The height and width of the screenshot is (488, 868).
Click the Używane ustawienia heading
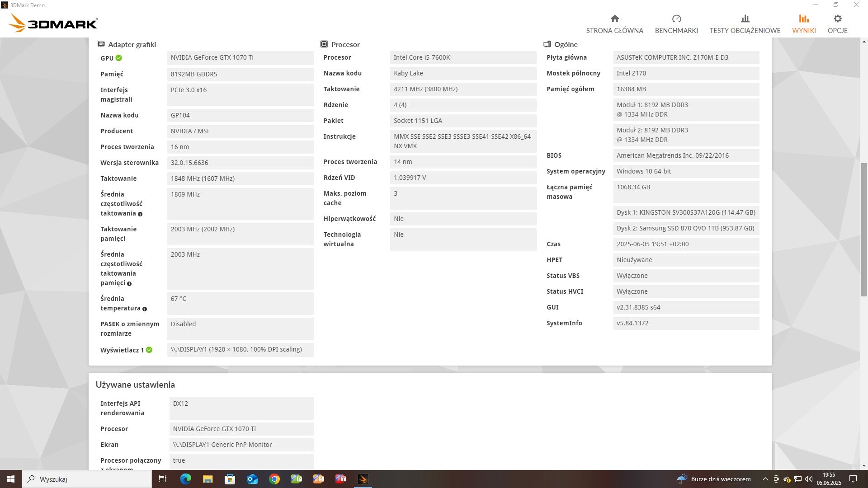coord(135,385)
